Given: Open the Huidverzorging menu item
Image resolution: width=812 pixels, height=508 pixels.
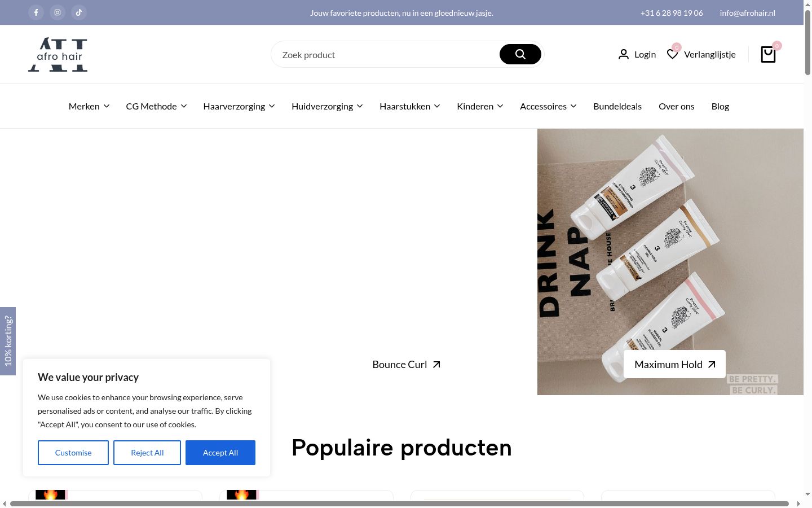Looking at the screenshot, I should 322,106.
